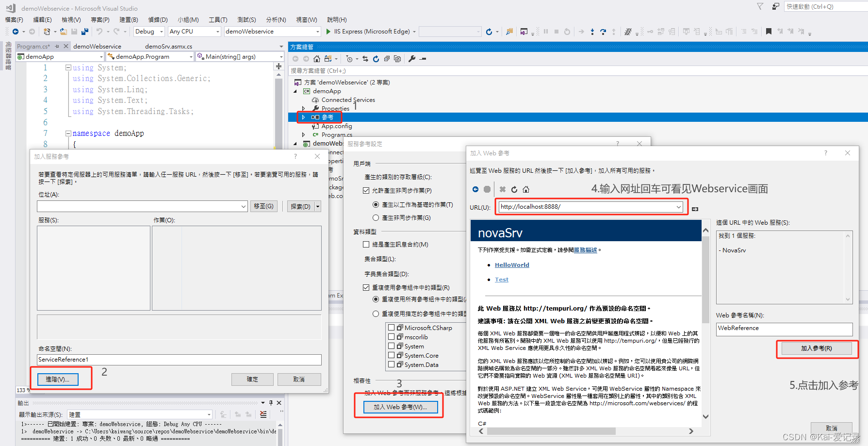Open the Test operation link
This screenshot has height=446, width=868.
(501, 280)
